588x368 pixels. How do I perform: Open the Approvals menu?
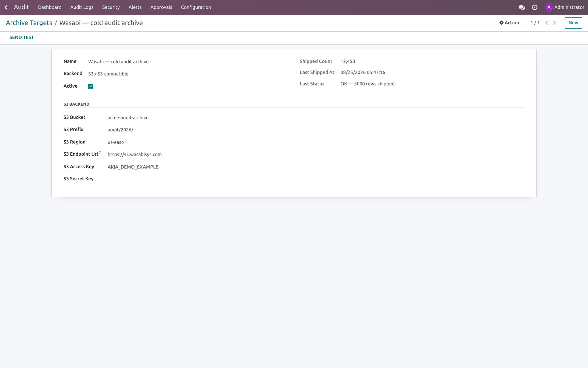(x=161, y=7)
